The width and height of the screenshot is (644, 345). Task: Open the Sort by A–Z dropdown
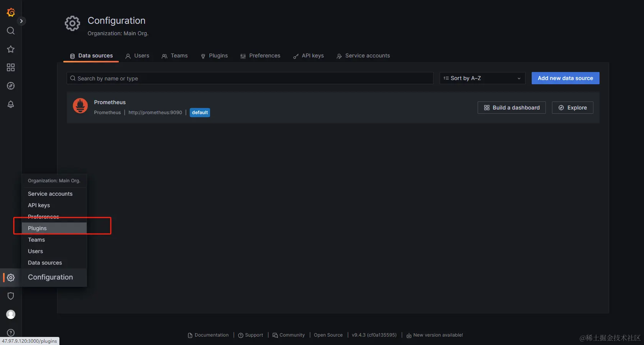482,78
